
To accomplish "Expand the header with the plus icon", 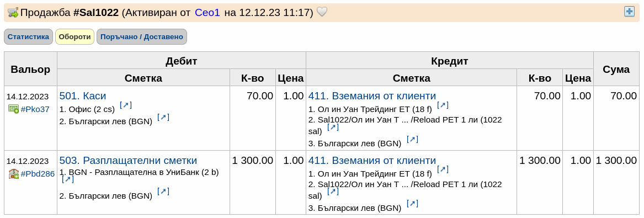I will coord(629,12).
